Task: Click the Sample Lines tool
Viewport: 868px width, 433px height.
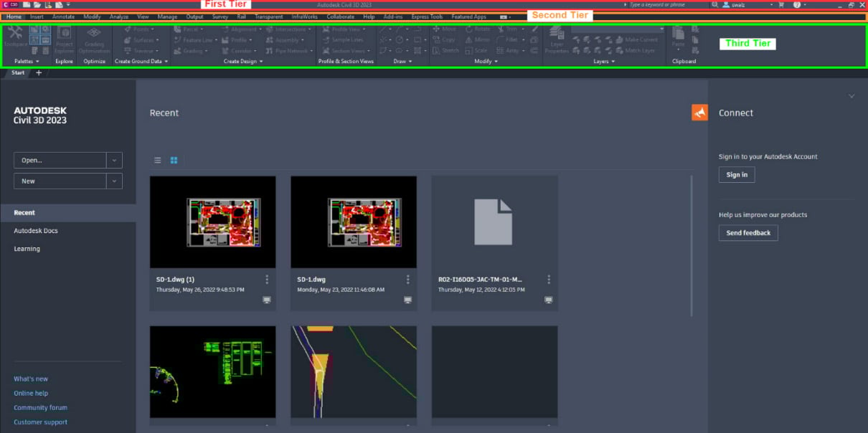Action: pyautogui.click(x=344, y=40)
